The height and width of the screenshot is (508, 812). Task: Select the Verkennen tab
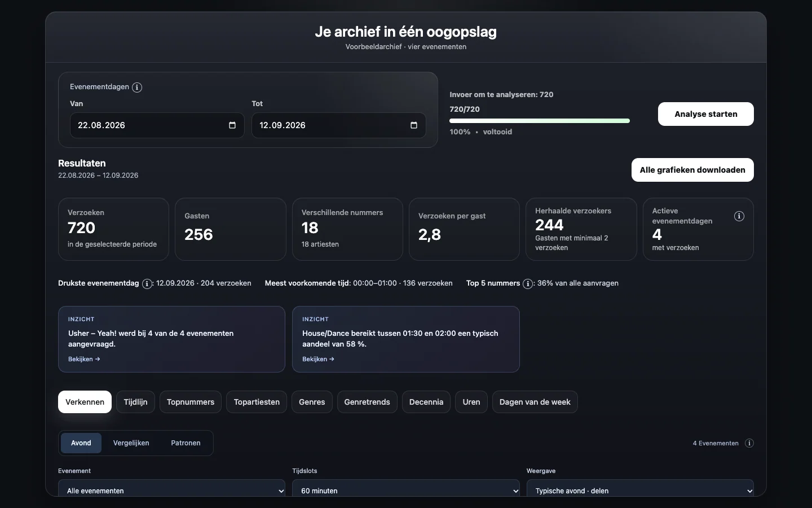(85, 402)
